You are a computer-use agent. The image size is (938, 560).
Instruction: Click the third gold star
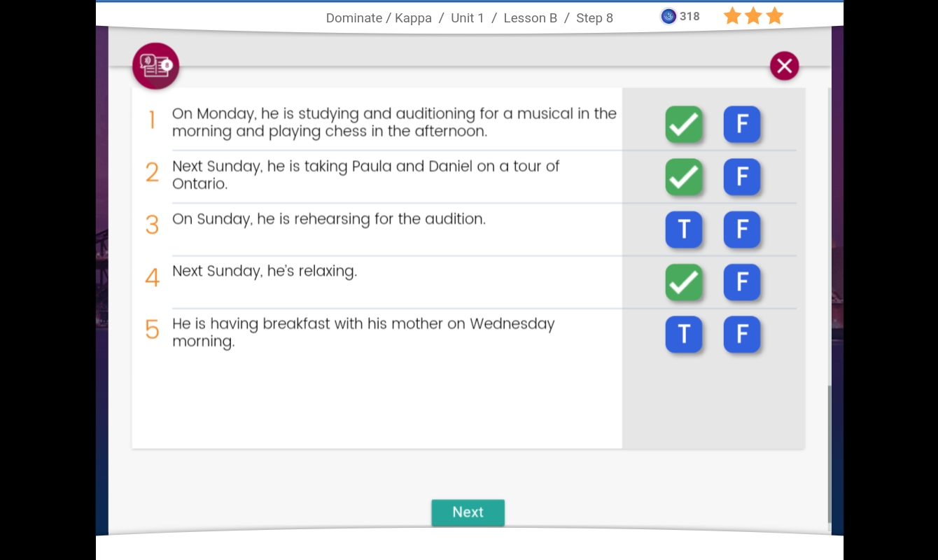pyautogui.click(x=774, y=16)
